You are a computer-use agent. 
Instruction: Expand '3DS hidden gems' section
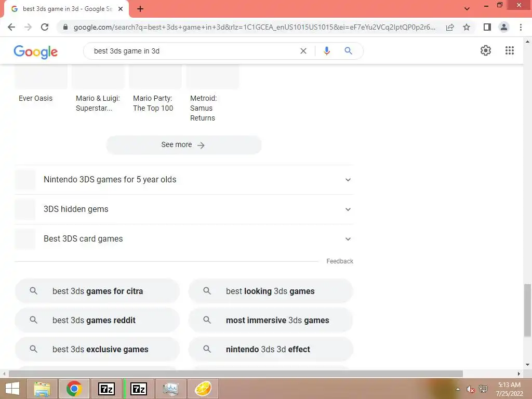coord(183,209)
